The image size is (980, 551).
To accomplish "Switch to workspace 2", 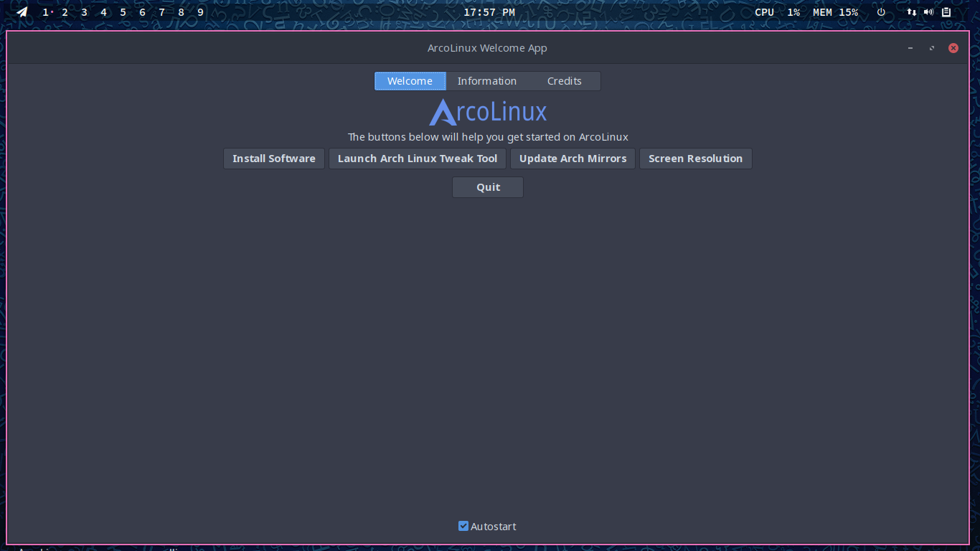I will [65, 12].
